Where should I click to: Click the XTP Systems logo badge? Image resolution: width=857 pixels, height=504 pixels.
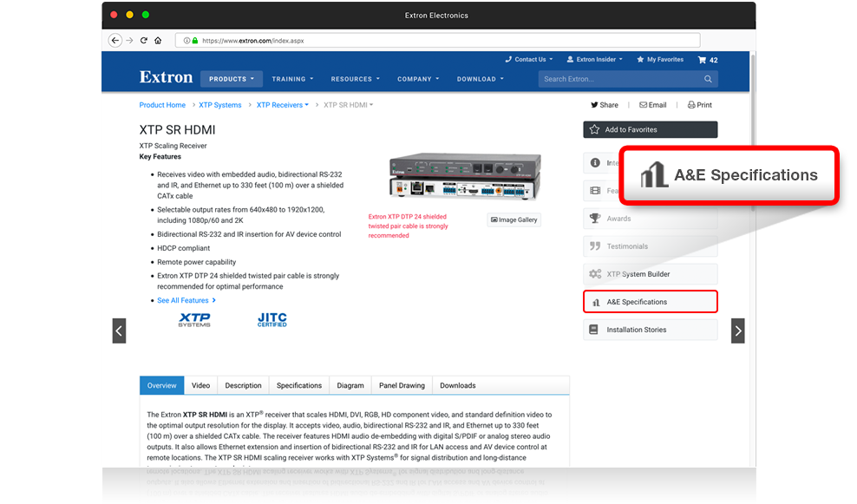pyautogui.click(x=194, y=320)
